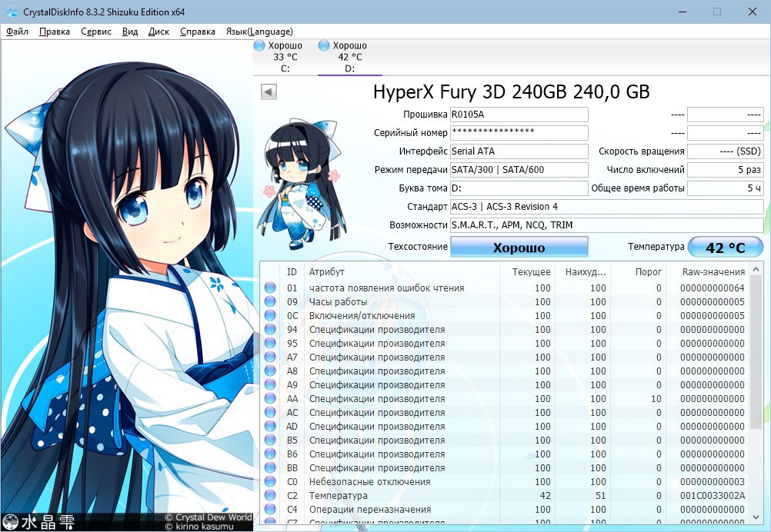
Task: Open the Сервис menu
Action: tap(96, 32)
